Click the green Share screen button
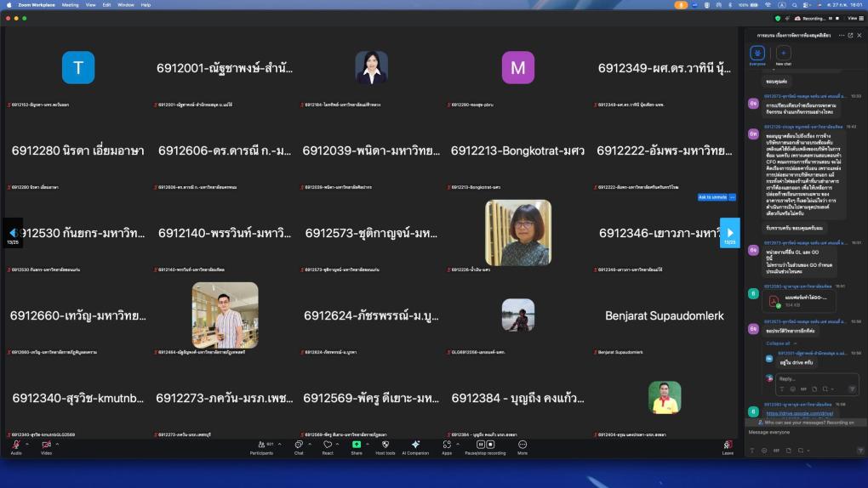Viewport: 868px width, 488px height. click(x=357, y=445)
